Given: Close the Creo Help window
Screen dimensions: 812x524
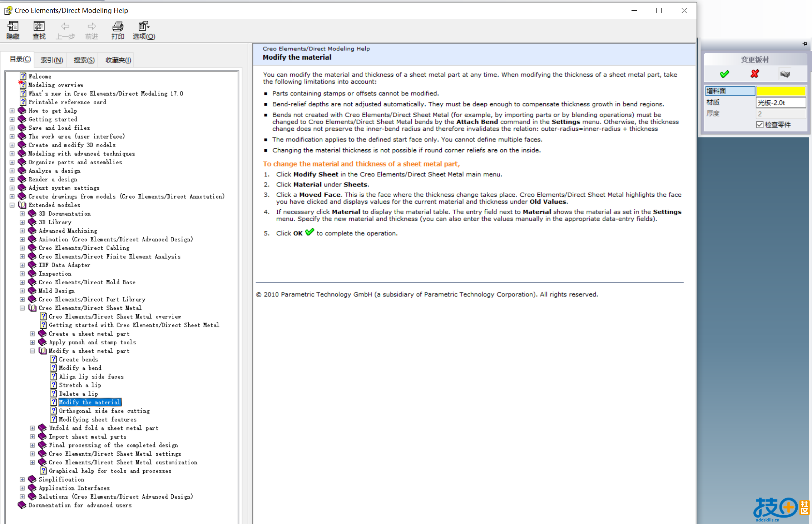Looking at the screenshot, I should (x=684, y=11).
